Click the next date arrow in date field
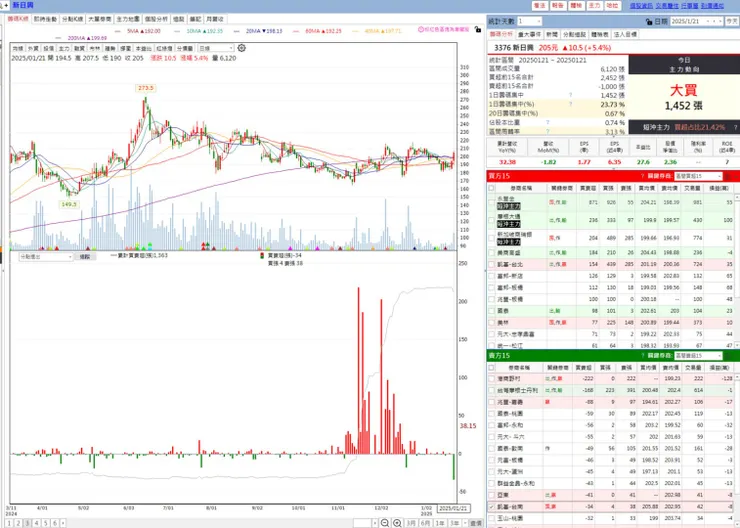 coord(720,21)
